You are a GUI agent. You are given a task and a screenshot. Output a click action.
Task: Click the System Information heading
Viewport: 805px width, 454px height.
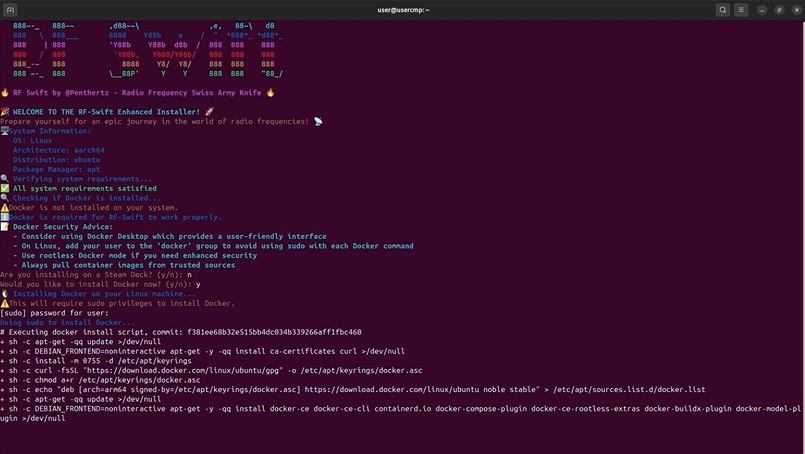point(46,131)
